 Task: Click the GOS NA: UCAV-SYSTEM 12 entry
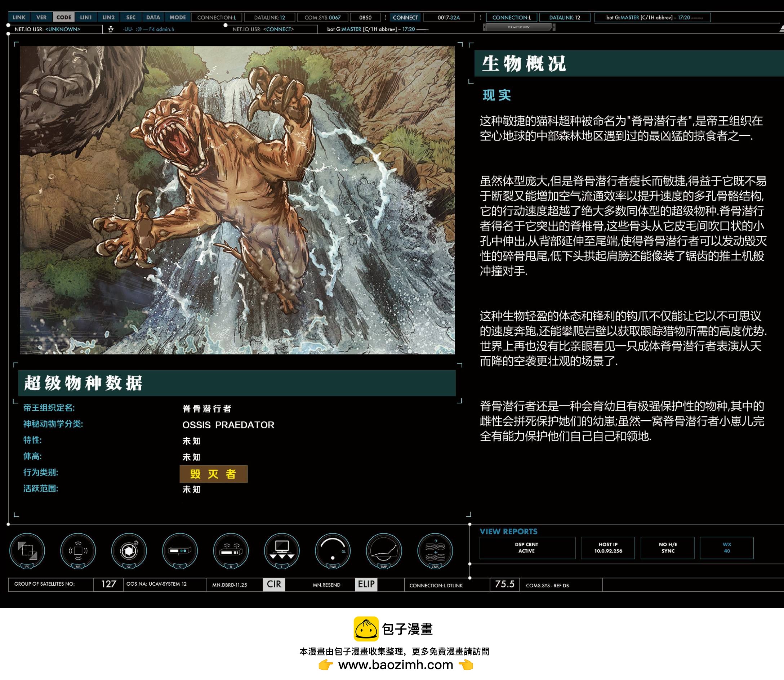156,584
